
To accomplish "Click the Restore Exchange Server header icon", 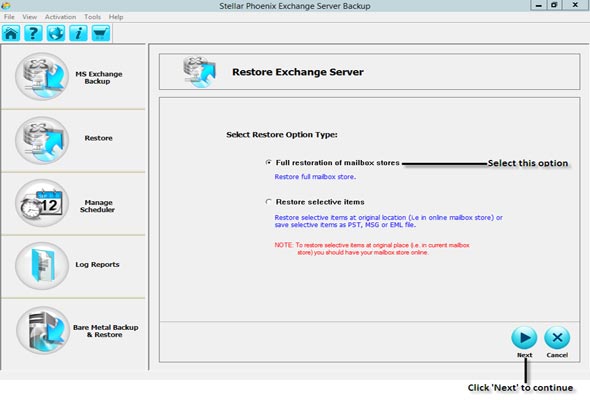I will coord(200,72).
